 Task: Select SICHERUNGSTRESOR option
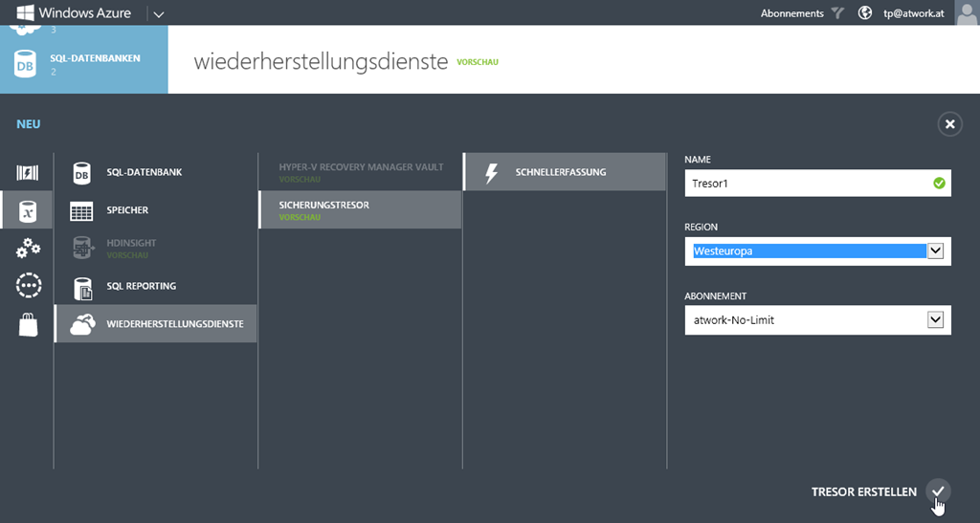tap(361, 209)
